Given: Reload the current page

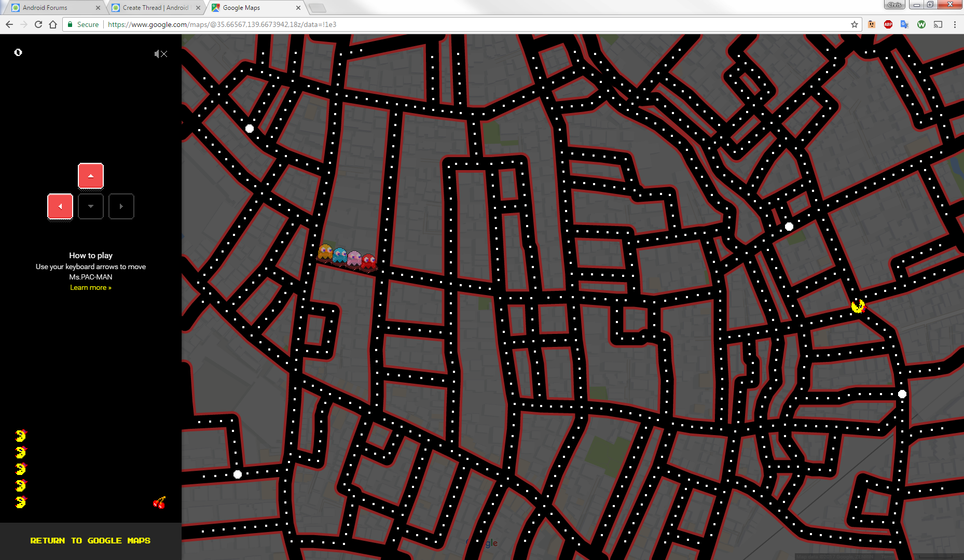Looking at the screenshot, I should pyautogui.click(x=38, y=24).
